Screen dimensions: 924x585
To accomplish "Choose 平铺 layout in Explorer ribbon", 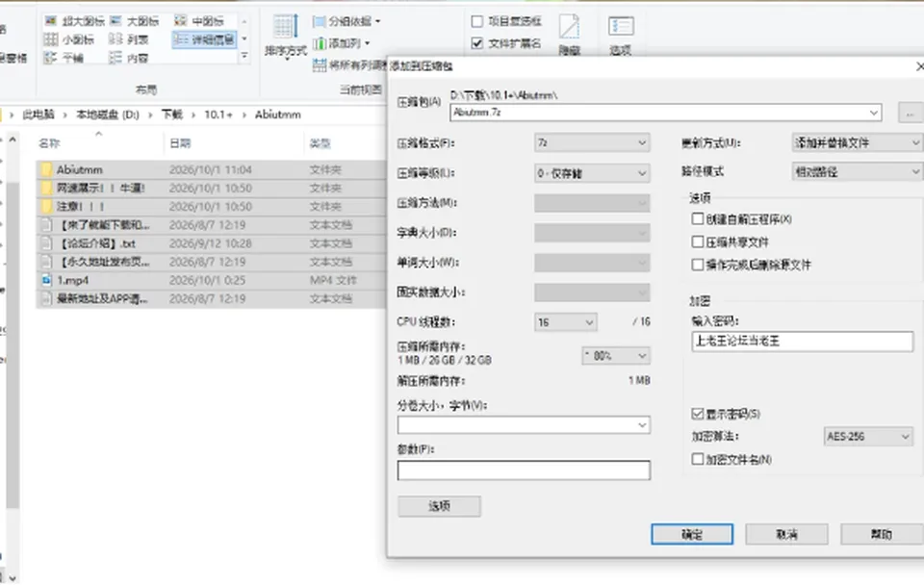I will tap(64, 58).
